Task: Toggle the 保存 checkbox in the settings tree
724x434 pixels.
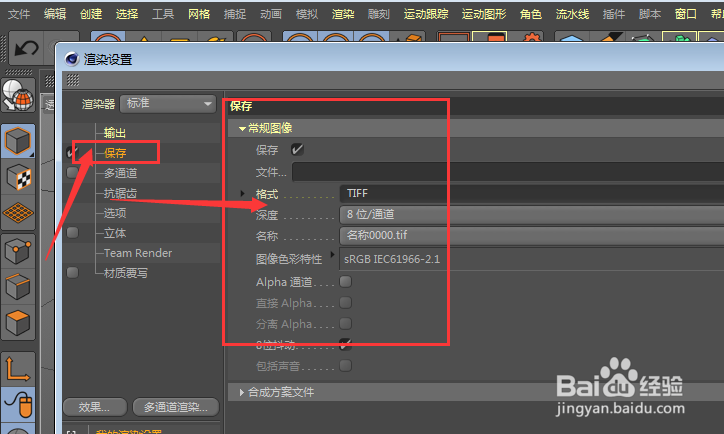Action: (72, 152)
